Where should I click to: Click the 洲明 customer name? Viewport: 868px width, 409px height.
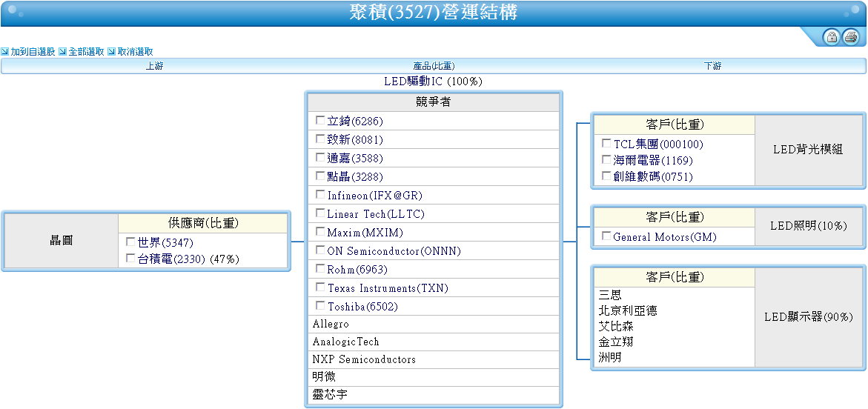pyautogui.click(x=610, y=358)
